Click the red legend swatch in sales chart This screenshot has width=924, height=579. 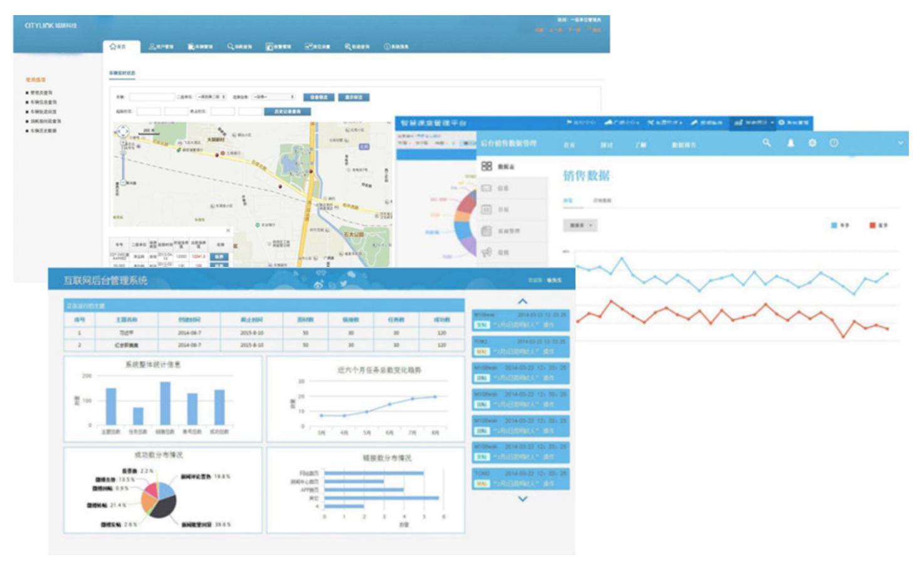click(873, 225)
